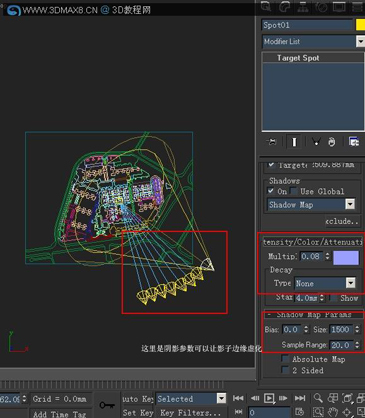
Task: Click the Grid = 0.0mm status text
Action: [59, 399]
